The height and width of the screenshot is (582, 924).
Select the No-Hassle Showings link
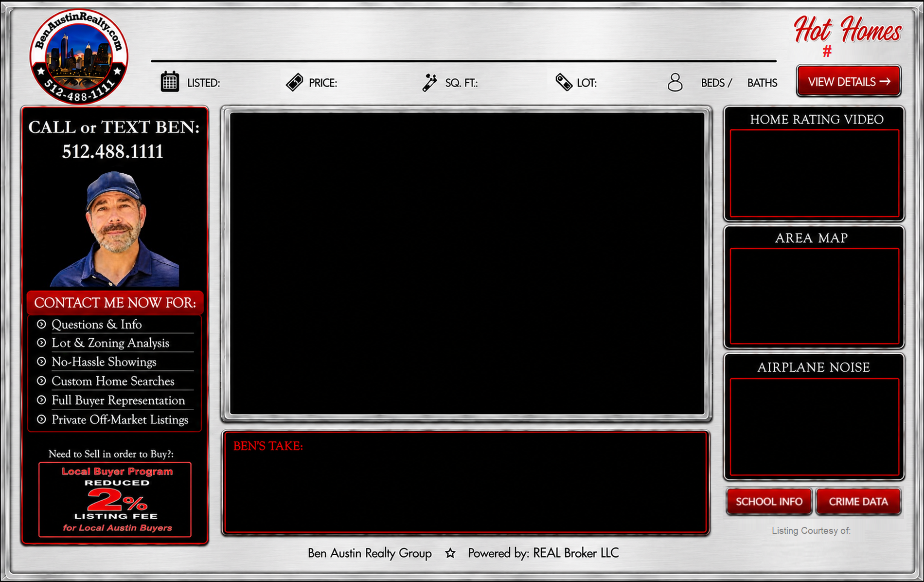104,362
